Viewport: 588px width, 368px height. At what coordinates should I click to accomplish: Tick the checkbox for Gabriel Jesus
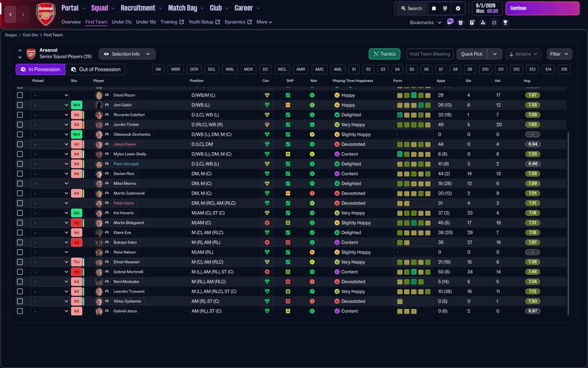click(20, 311)
